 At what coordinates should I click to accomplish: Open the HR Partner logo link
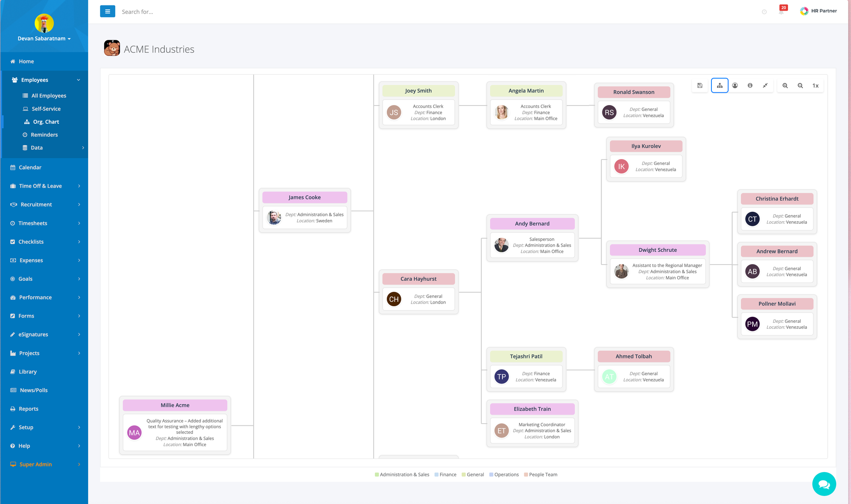tap(818, 11)
